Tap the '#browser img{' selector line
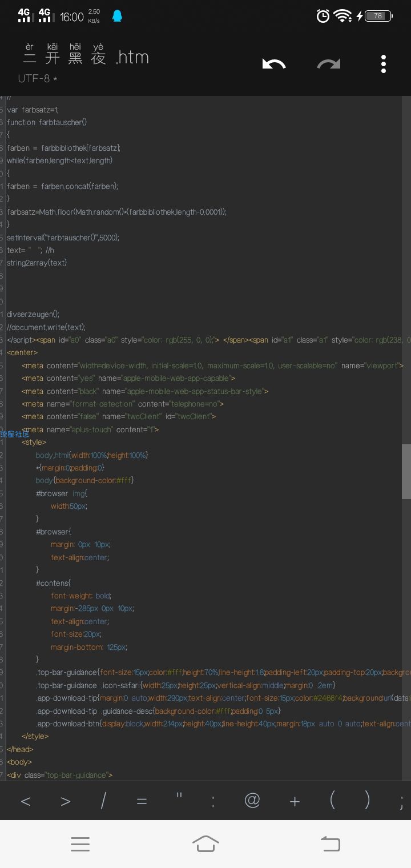The width and height of the screenshot is (411, 868). (x=62, y=493)
